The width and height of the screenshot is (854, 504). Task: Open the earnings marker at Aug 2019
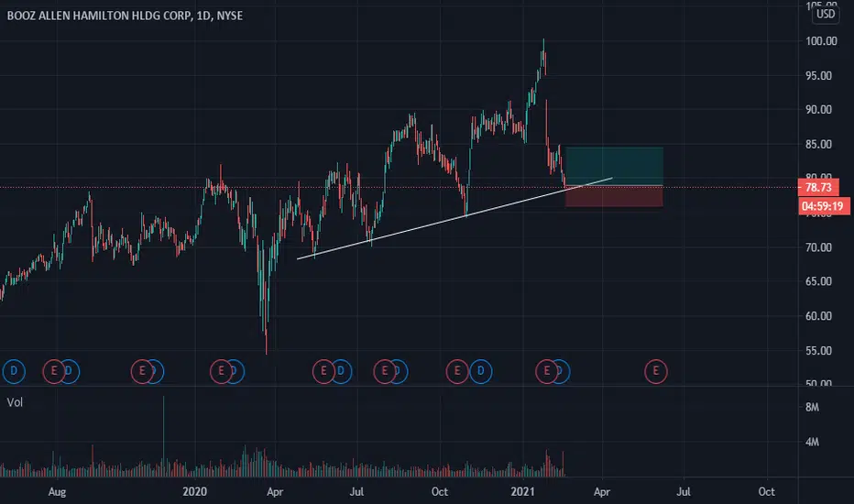[x=54, y=372]
